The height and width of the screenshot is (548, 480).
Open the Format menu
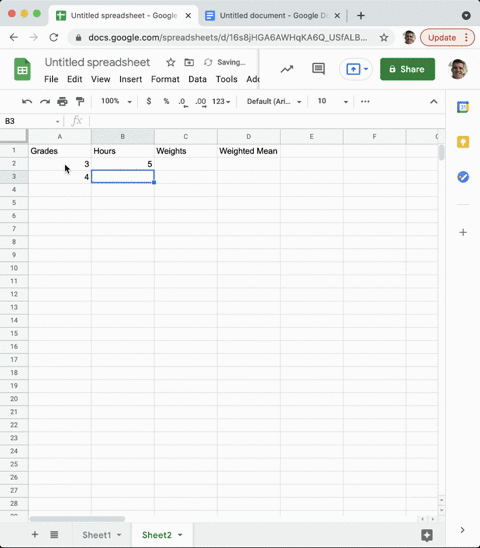(x=165, y=79)
